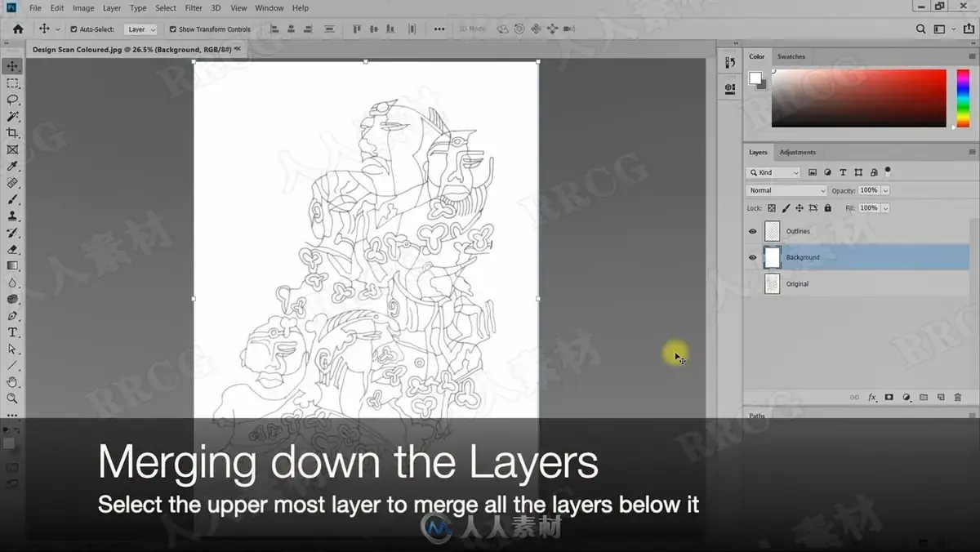Click the three-dots more options button

(439, 29)
